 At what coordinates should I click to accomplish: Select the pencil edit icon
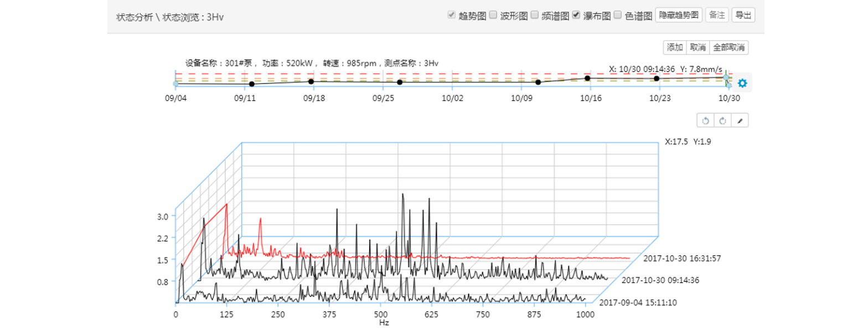(x=740, y=121)
